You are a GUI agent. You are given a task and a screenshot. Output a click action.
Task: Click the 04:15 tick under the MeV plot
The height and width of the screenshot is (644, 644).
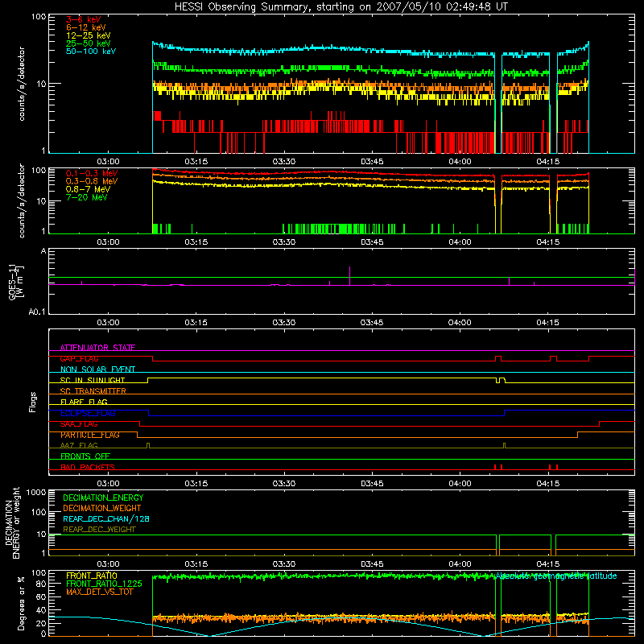pos(547,242)
